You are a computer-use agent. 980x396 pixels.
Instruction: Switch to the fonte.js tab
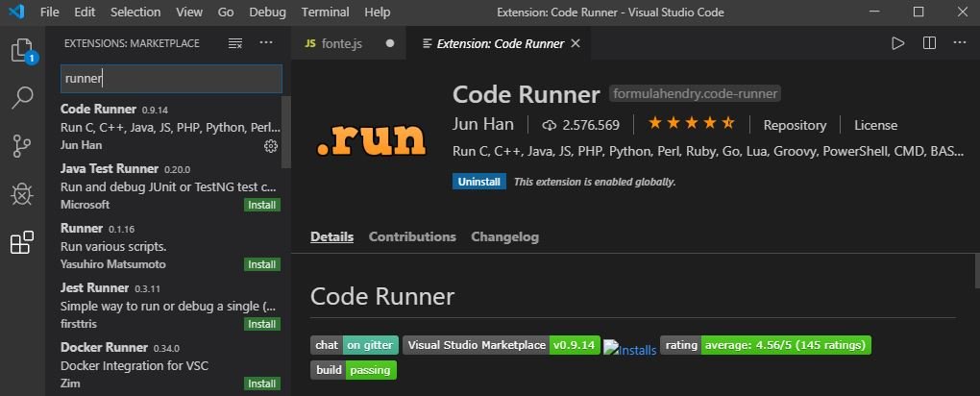348,43
